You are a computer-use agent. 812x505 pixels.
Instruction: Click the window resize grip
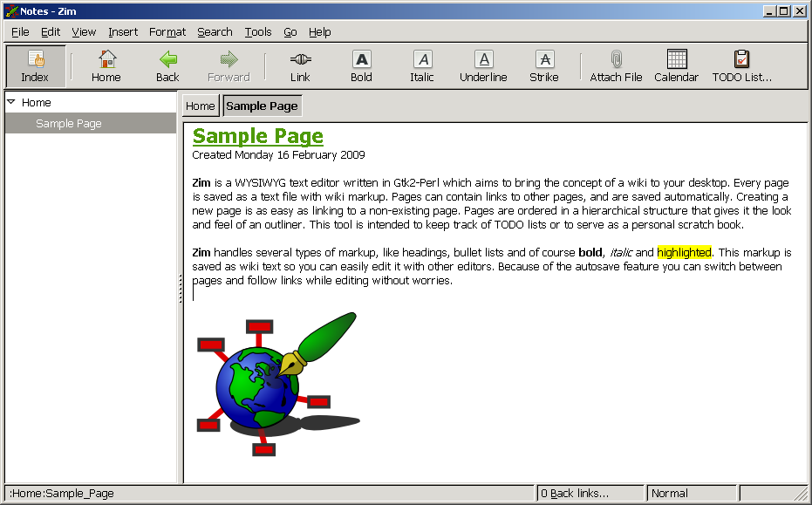pyautogui.click(x=802, y=495)
